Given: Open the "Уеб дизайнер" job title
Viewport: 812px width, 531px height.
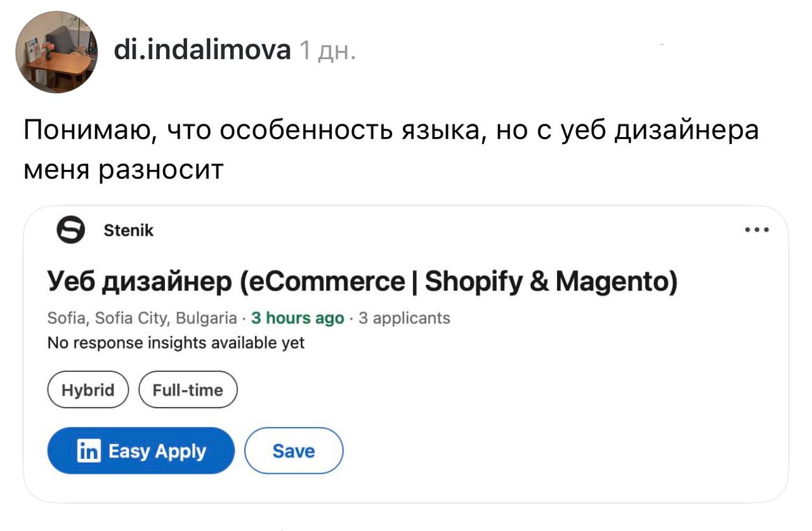Looking at the screenshot, I should click(x=140, y=281).
